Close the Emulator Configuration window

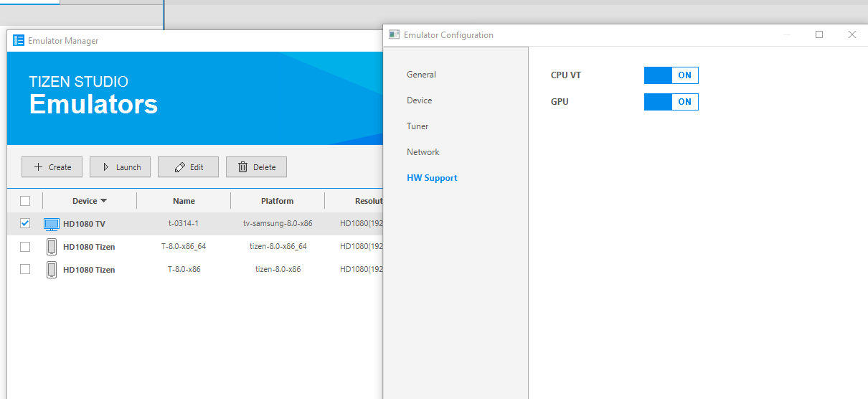tap(852, 34)
